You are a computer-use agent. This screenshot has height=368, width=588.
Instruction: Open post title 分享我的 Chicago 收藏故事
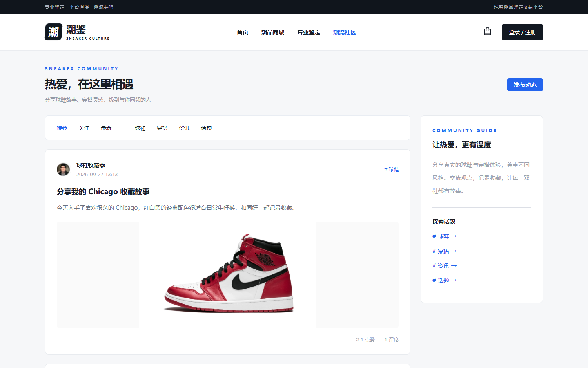point(103,192)
